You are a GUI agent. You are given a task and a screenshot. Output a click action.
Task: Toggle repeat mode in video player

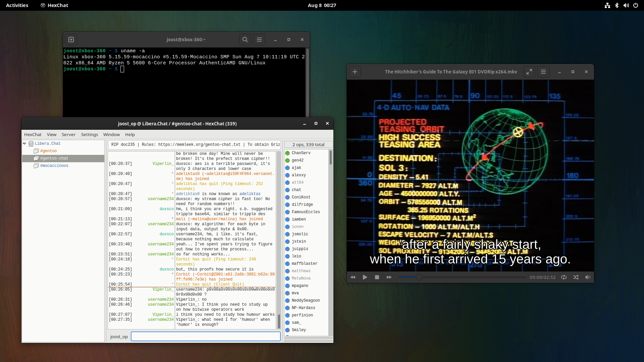pyautogui.click(x=564, y=277)
